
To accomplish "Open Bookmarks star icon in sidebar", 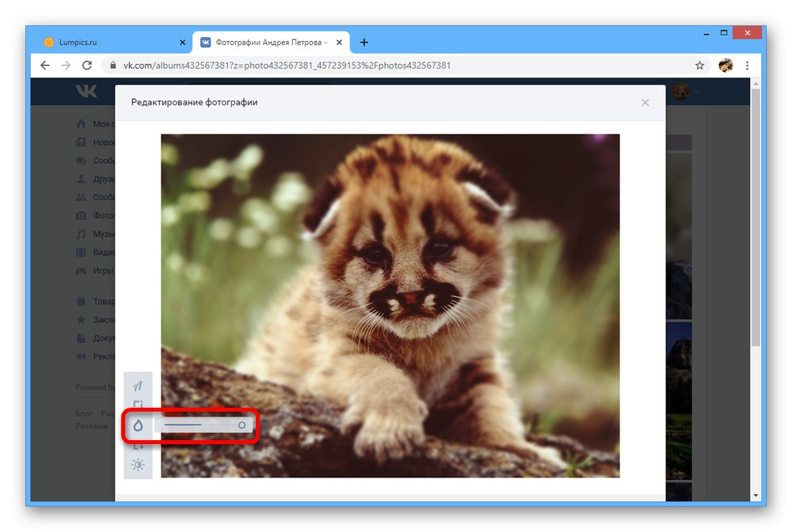I will 81,320.
